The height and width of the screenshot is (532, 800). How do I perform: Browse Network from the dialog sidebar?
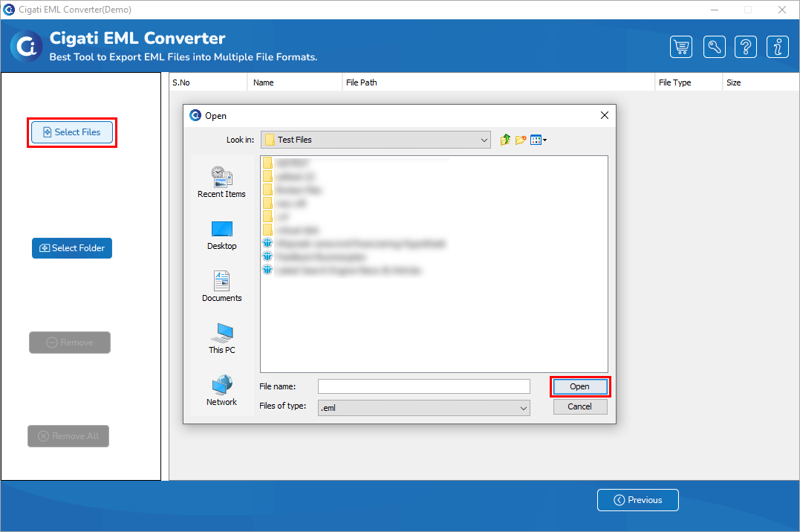coord(221,391)
